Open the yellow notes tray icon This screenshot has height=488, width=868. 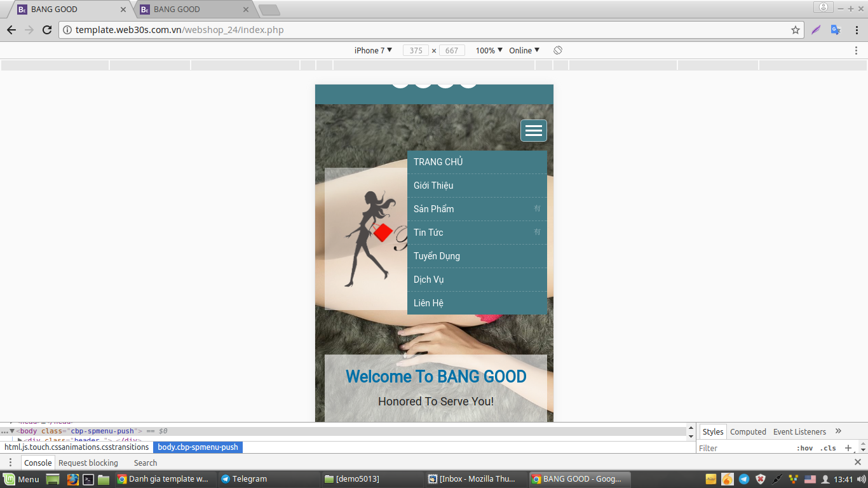tap(711, 479)
